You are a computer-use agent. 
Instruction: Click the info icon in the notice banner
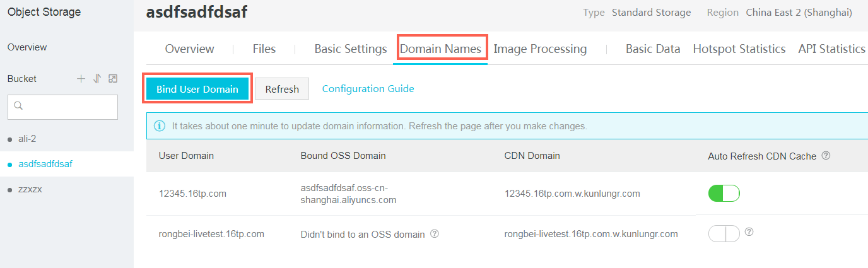pyautogui.click(x=160, y=126)
